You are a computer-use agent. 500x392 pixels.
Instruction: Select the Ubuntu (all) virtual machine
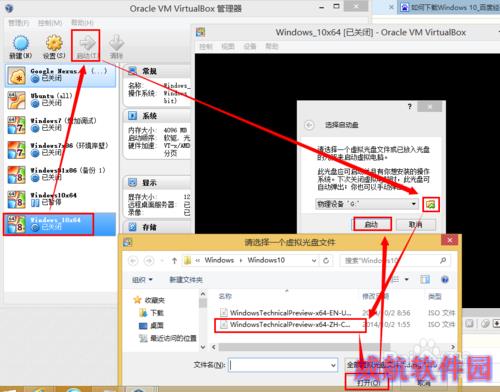click(x=60, y=100)
